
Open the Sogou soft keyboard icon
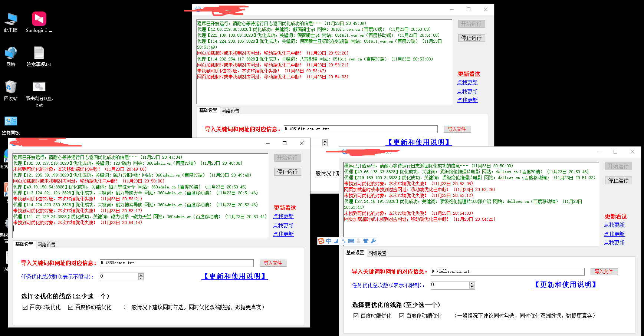click(351, 241)
